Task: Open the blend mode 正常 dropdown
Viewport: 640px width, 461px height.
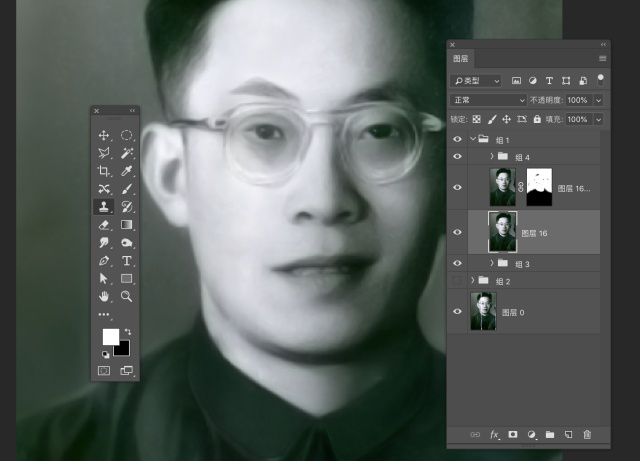Action: pyautogui.click(x=489, y=100)
